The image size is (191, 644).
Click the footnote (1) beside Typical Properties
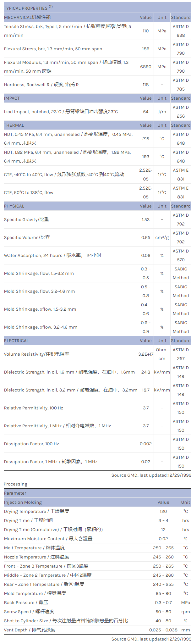tap(51, 7)
